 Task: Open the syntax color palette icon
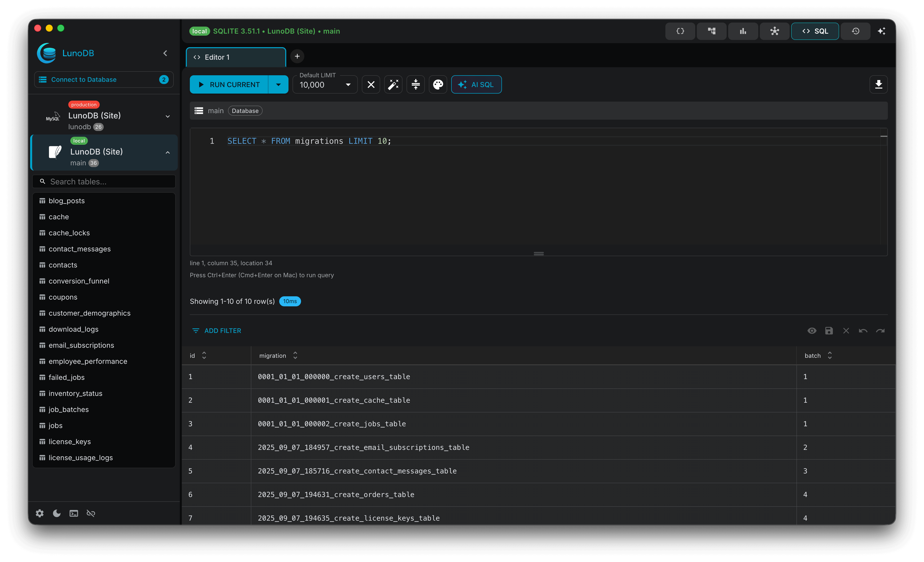[x=438, y=84]
